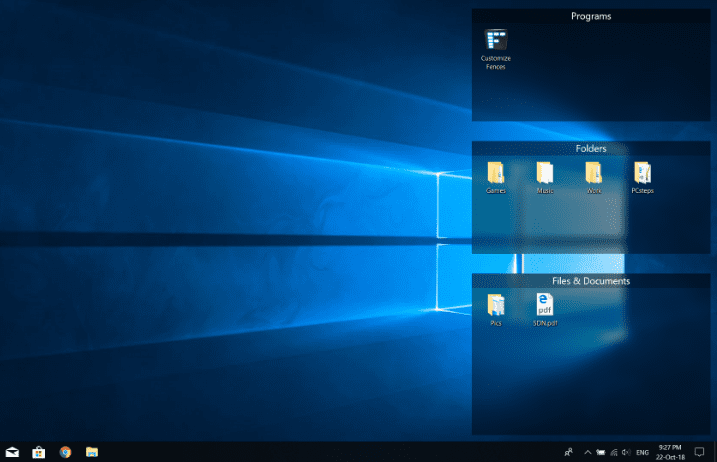Select the PCsteps folder icon
Screen dimensions: 717x462
(643, 173)
